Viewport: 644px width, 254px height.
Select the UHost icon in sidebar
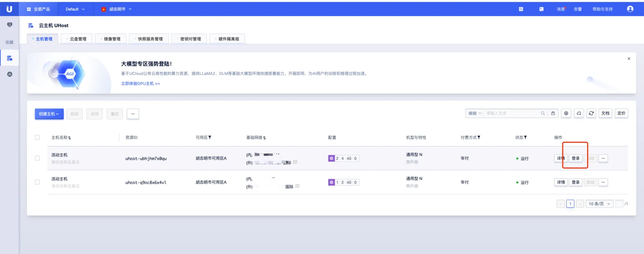pyautogui.click(x=10, y=58)
